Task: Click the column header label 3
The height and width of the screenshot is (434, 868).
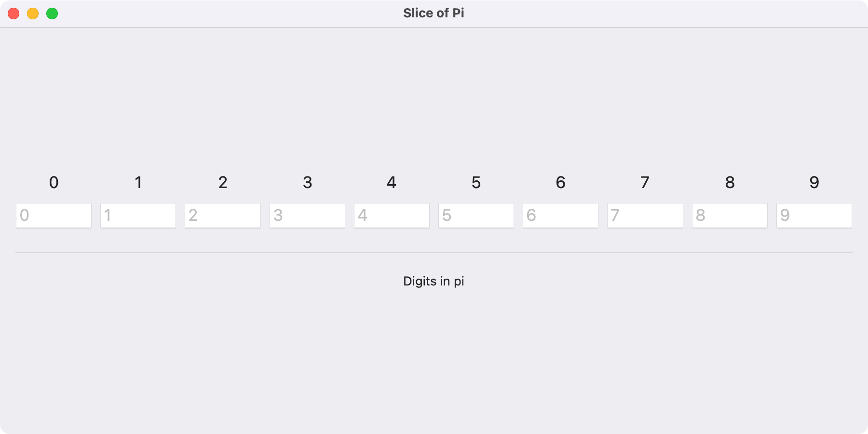Action: [x=307, y=182]
